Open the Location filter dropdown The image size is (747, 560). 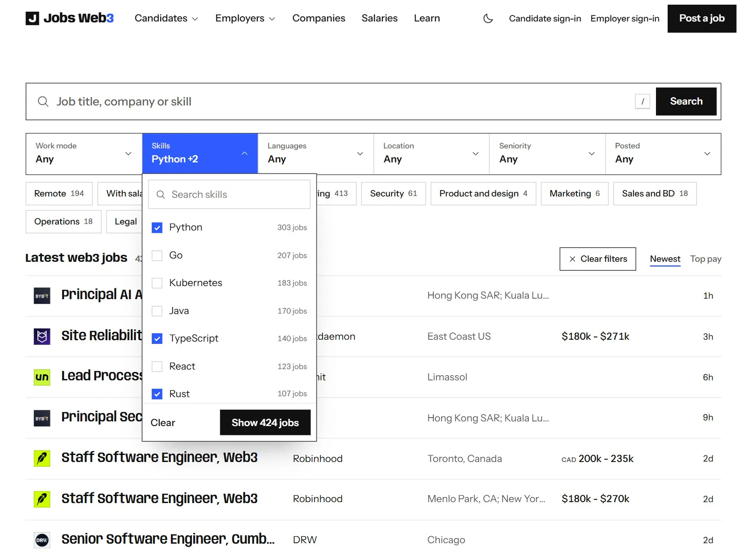point(431,154)
